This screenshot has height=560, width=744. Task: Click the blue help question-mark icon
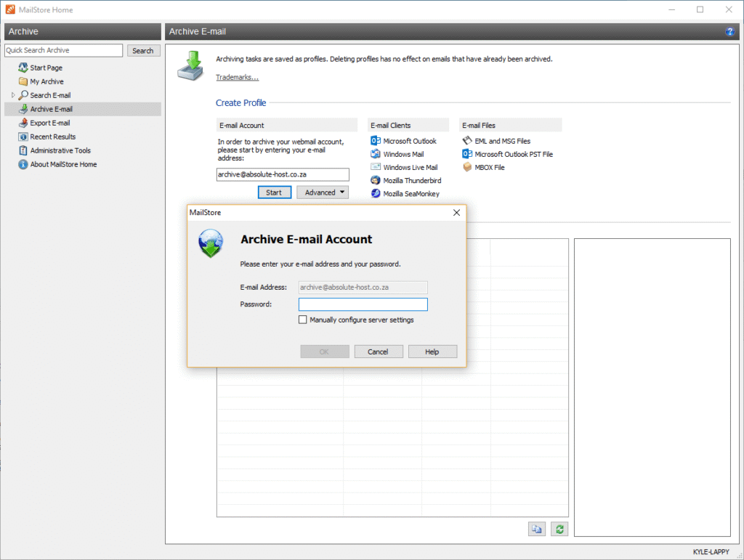(729, 32)
